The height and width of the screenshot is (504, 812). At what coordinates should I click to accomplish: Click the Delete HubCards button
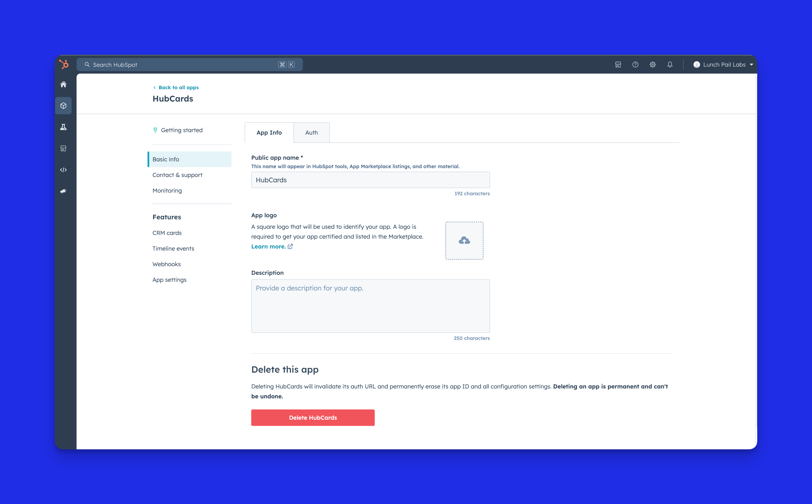[x=313, y=418]
